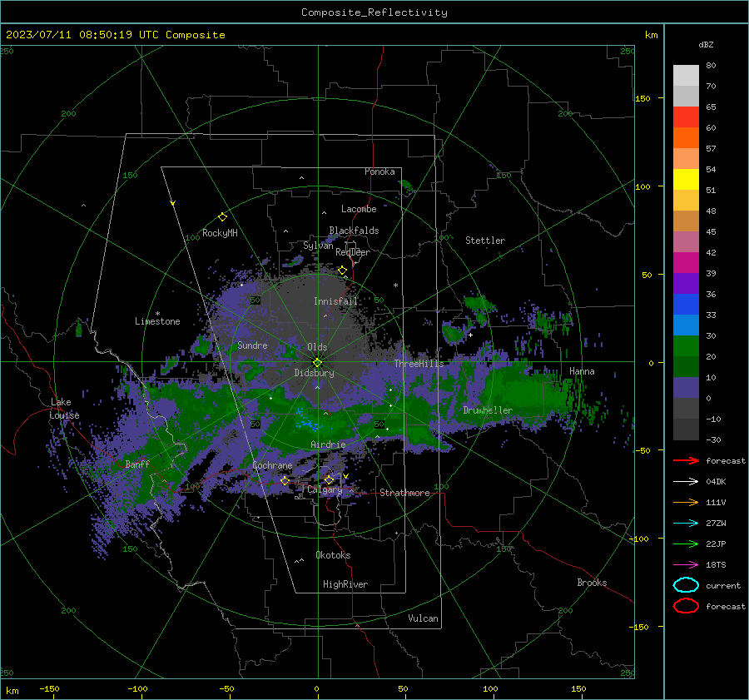Click the Innisfail city label
Viewport: 749px width, 700px height.
tap(335, 301)
